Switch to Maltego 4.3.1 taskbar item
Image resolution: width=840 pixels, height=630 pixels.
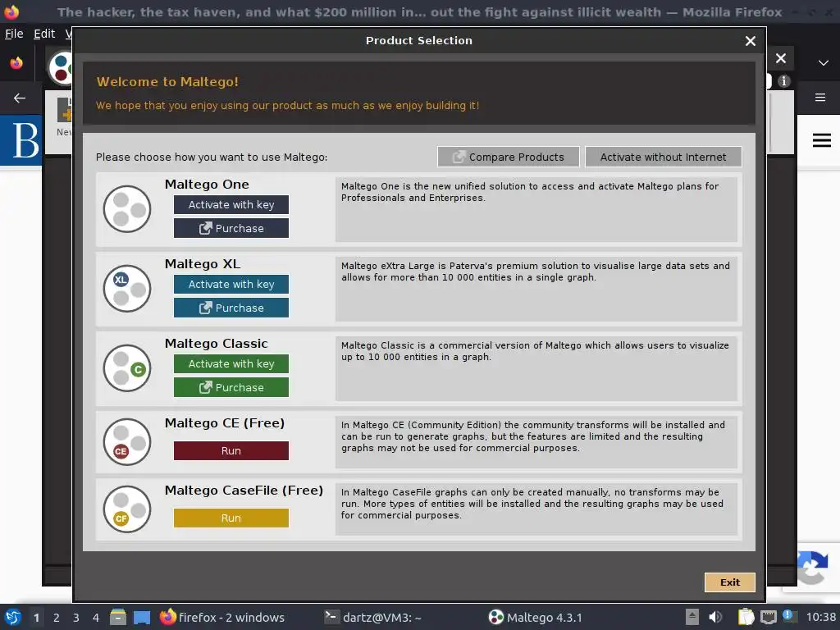pos(536,617)
